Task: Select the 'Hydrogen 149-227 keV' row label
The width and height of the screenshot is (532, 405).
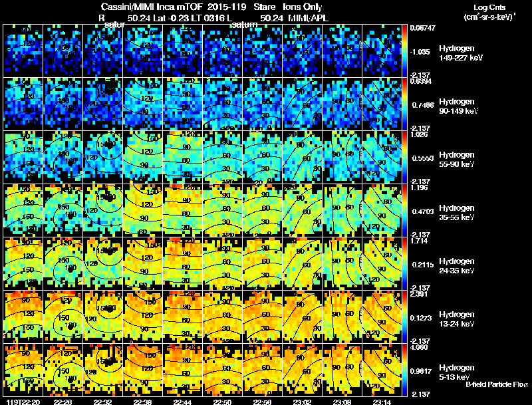Action: coord(460,53)
